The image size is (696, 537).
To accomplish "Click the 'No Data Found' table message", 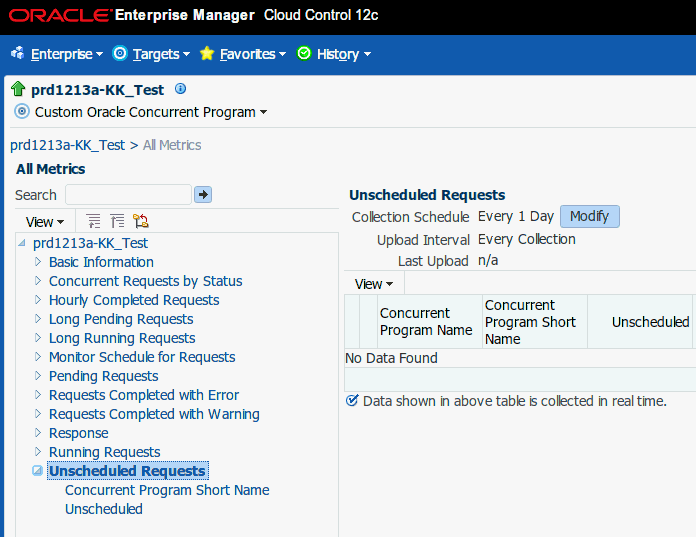I will [391, 358].
